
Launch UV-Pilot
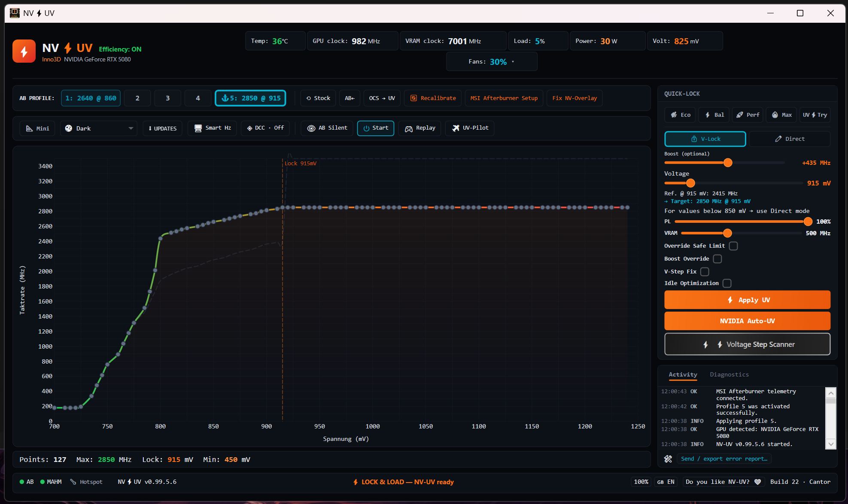click(x=470, y=128)
